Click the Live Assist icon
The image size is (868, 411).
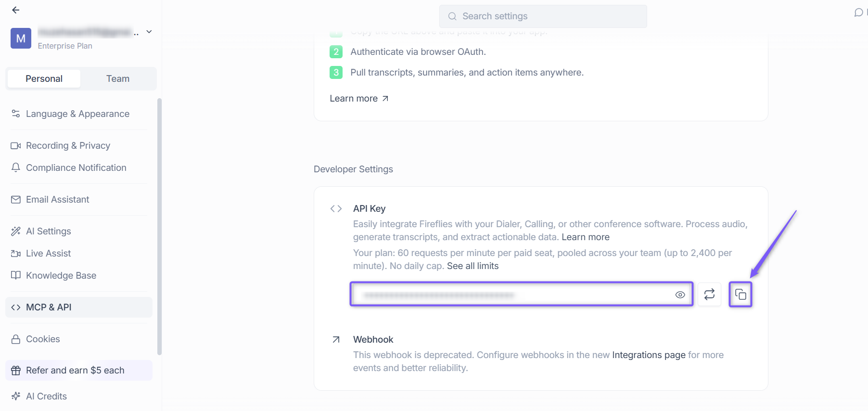click(x=16, y=254)
